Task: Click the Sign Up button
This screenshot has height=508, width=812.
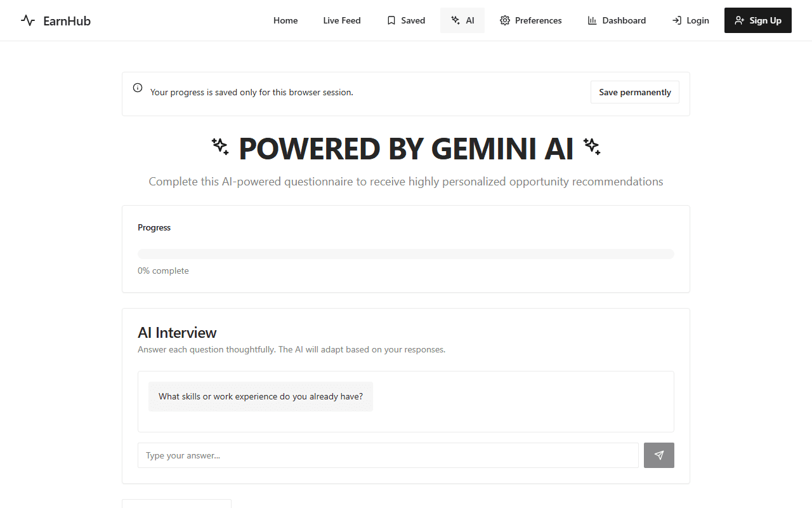Action: 758,20
